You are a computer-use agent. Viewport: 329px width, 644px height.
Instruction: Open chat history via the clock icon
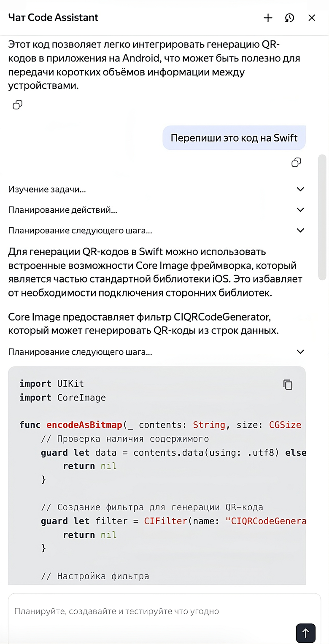point(289,18)
